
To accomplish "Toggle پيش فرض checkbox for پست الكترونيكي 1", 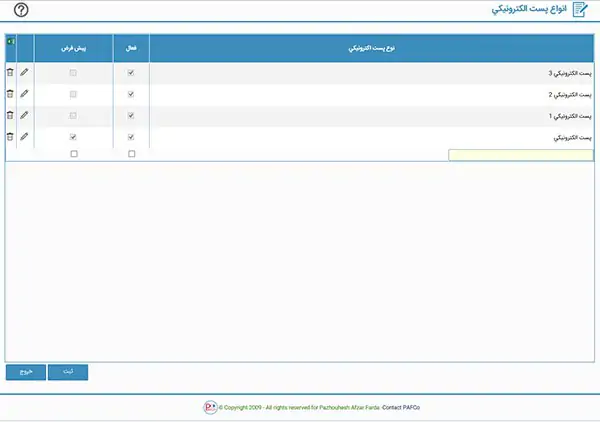I will click(73, 116).
